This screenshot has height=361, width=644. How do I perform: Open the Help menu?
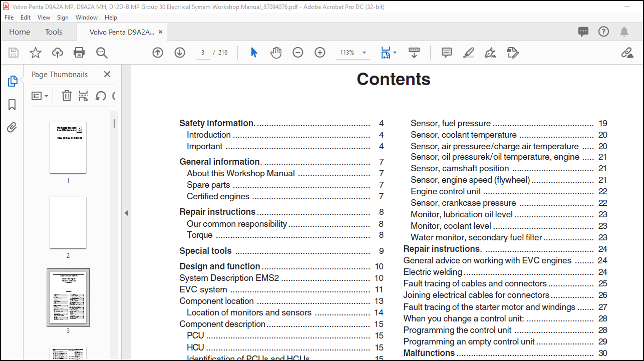(x=111, y=17)
